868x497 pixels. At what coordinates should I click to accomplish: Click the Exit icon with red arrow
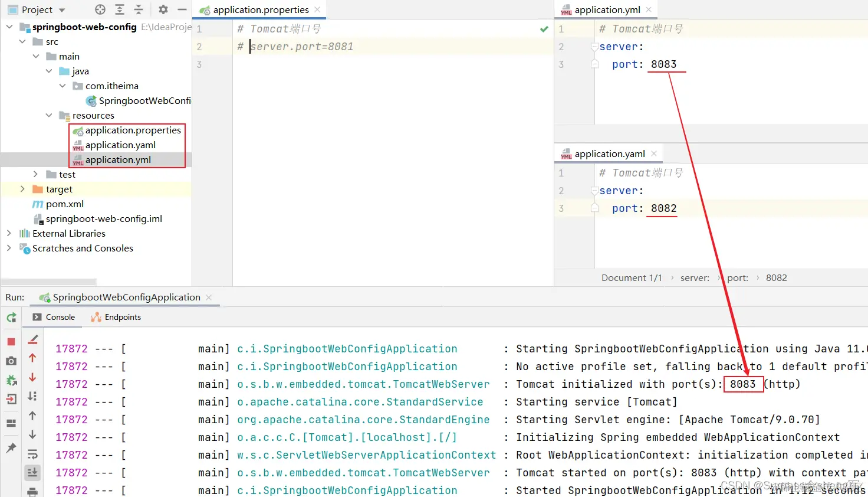click(x=11, y=400)
